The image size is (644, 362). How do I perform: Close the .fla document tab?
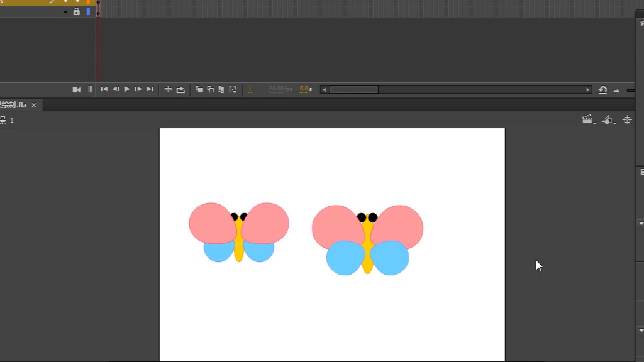34,105
